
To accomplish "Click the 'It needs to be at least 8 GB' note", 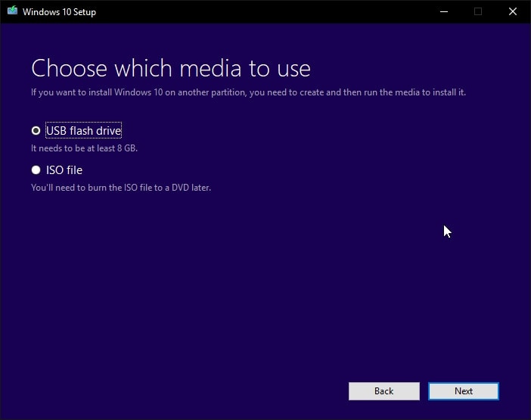I will pos(84,148).
